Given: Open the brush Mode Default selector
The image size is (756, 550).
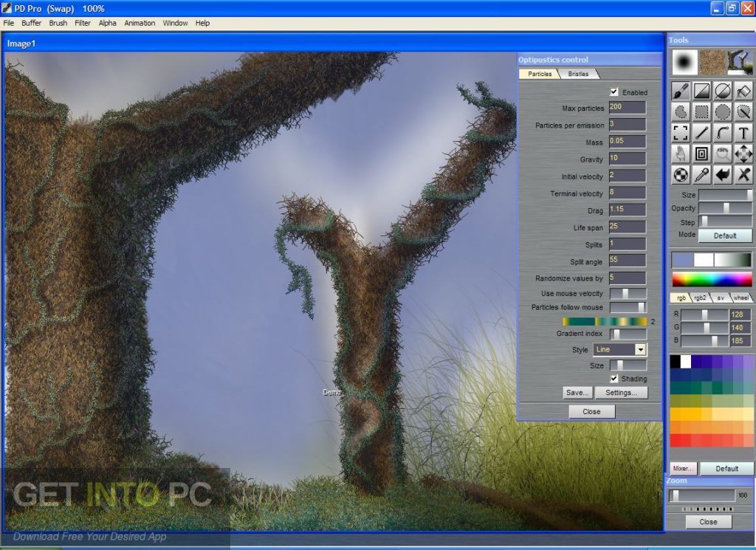Looking at the screenshot, I should (x=725, y=236).
